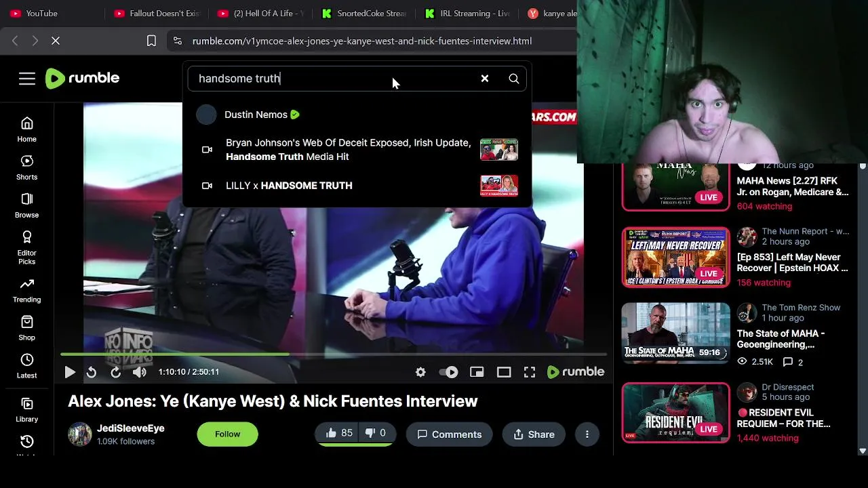
Task: Open MAHA News [2.27] RFK title
Action: 793,186
